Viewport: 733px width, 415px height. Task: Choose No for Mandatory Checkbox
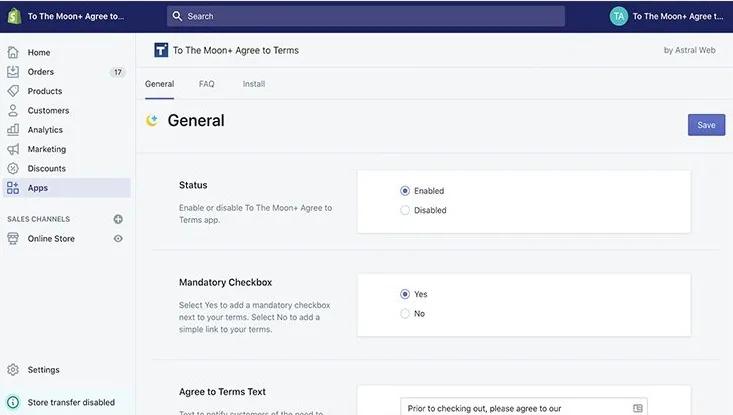pos(405,314)
